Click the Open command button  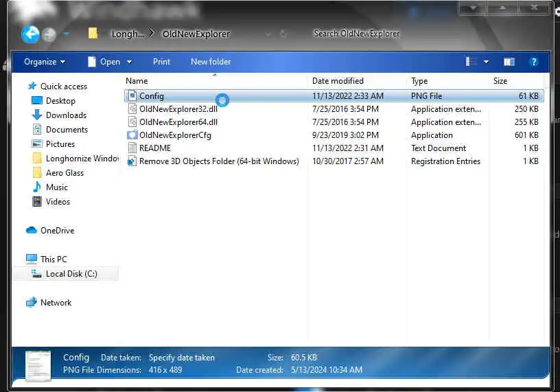click(104, 62)
